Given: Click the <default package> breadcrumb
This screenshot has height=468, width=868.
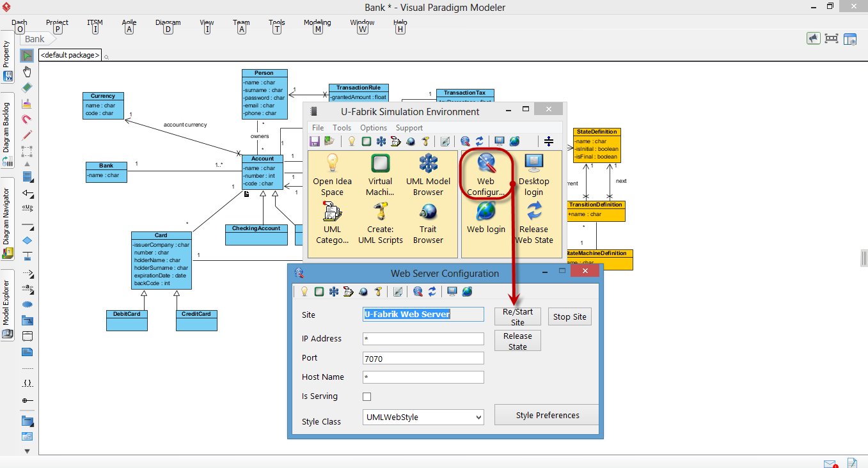Looking at the screenshot, I should [x=70, y=55].
